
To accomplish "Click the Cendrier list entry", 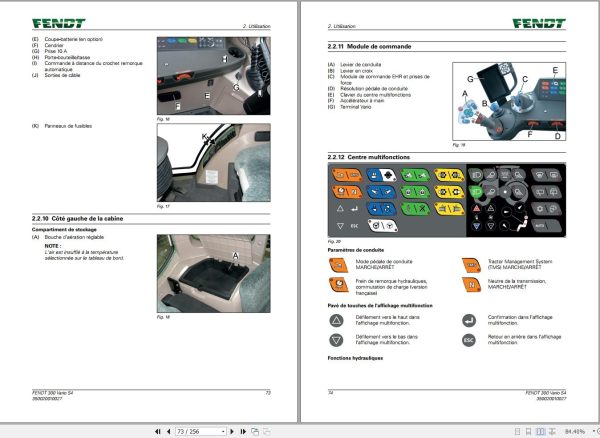I will 54,45.
